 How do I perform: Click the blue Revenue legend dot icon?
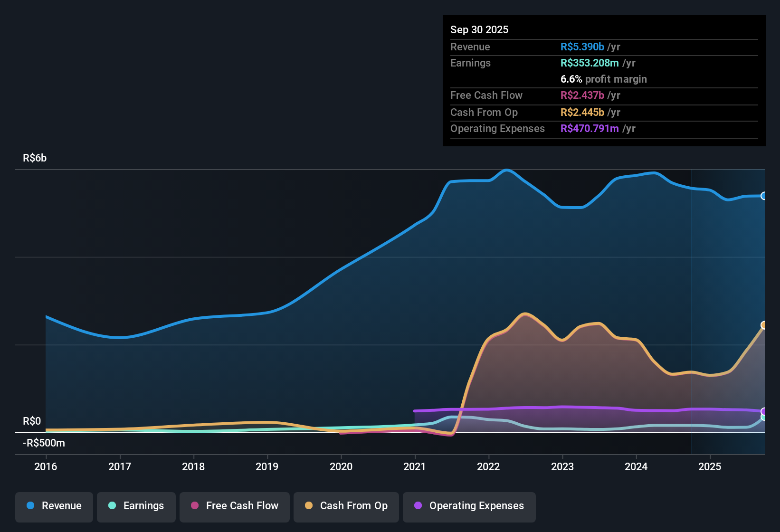(x=30, y=506)
